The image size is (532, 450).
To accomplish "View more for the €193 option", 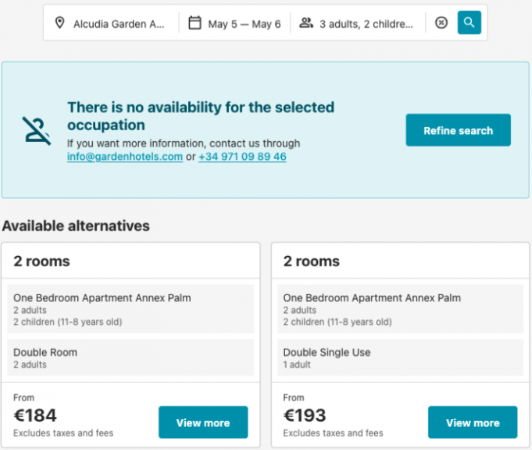I will click(473, 423).
